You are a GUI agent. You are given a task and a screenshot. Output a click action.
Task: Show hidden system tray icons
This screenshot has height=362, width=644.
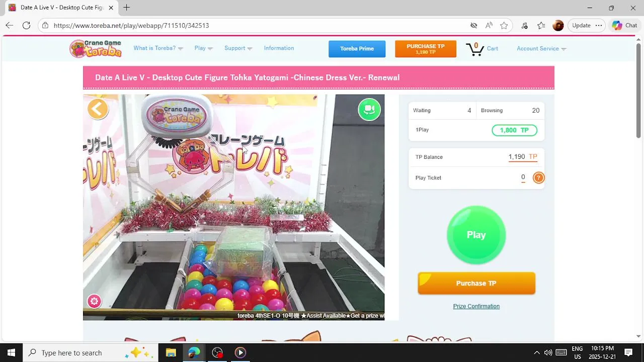[x=536, y=352]
